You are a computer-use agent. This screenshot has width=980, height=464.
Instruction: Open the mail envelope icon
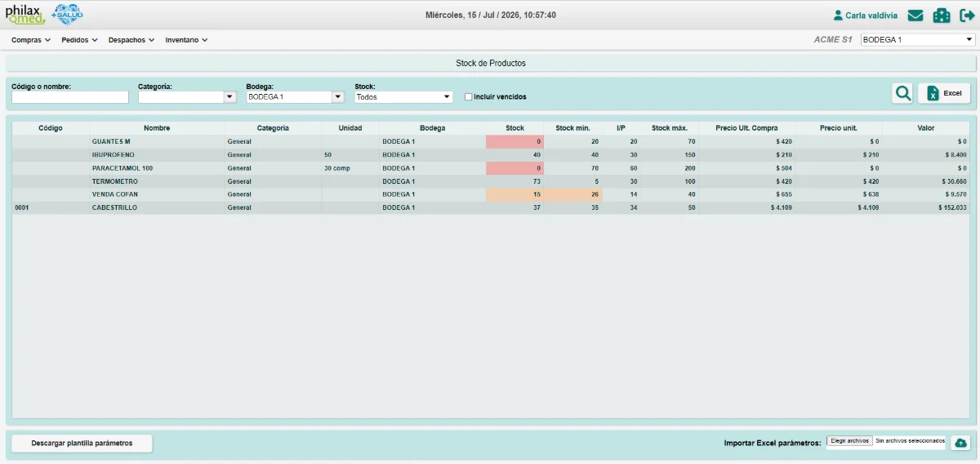click(915, 16)
